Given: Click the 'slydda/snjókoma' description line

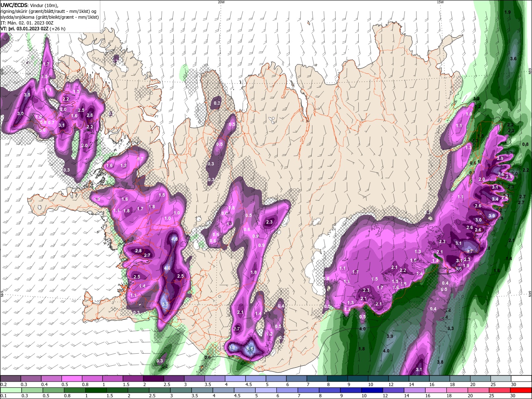Looking at the screenshot, I should pyautogui.click(x=49, y=17).
